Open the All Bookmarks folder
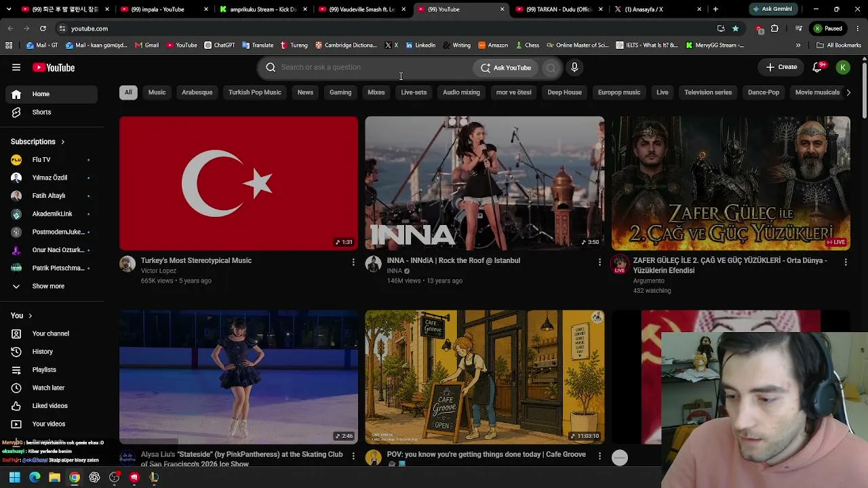Viewport: 868px width, 488px height. tap(839, 45)
